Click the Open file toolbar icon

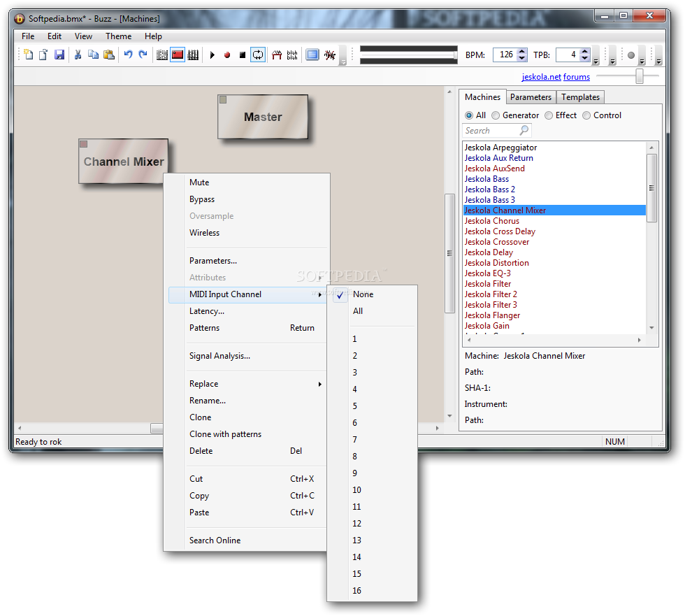pyautogui.click(x=43, y=55)
